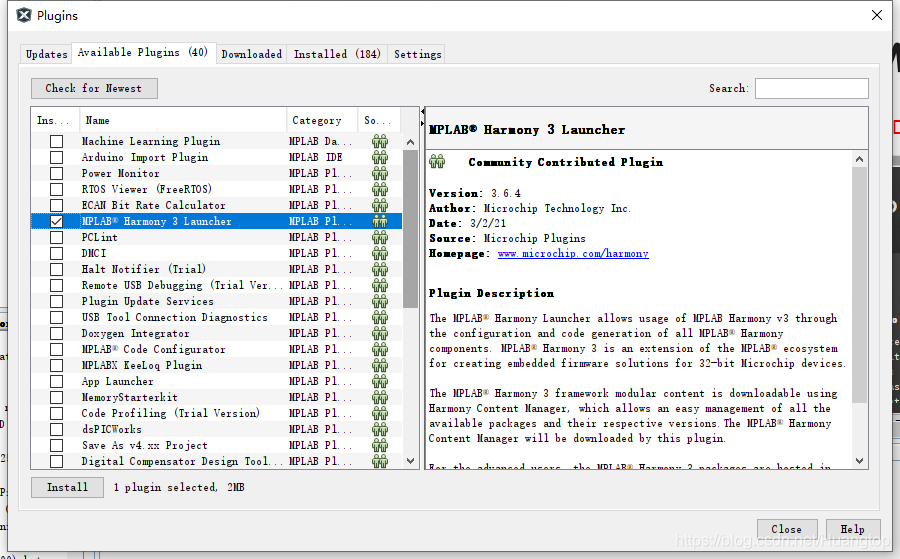The height and width of the screenshot is (559, 900).
Task: Click description pane scrollbar down arrow
Action: (x=859, y=460)
